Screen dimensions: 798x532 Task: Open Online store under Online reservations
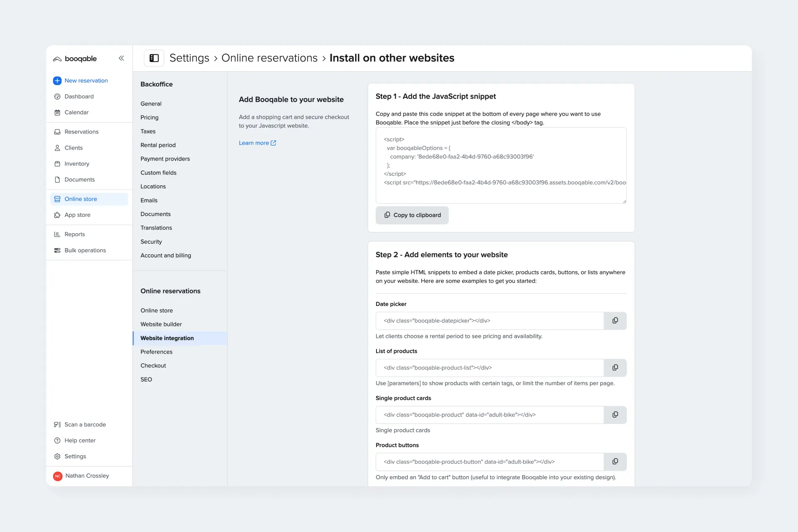click(157, 310)
